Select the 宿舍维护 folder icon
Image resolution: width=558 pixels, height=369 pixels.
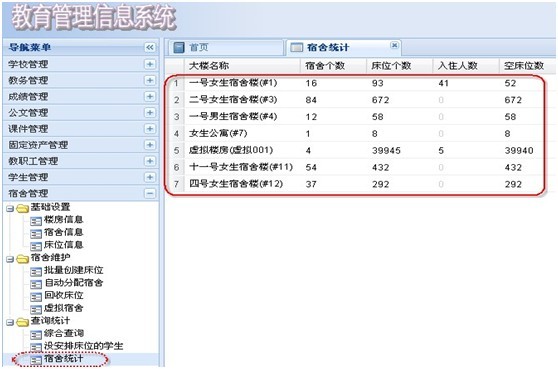(x=22, y=259)
